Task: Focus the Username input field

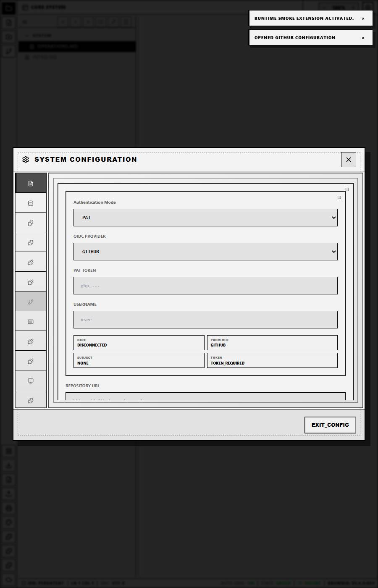Action: point(205,320)
